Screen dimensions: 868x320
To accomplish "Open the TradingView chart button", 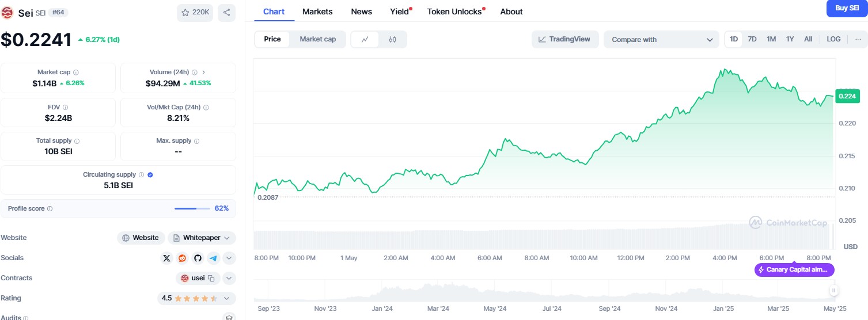I will coord(564,39).
